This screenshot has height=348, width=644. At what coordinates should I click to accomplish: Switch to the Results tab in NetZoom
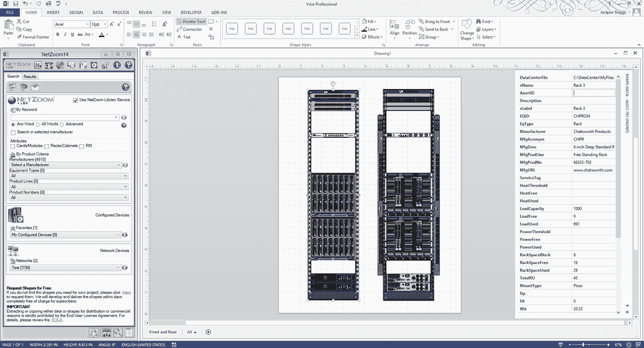(x=30, y=76)
